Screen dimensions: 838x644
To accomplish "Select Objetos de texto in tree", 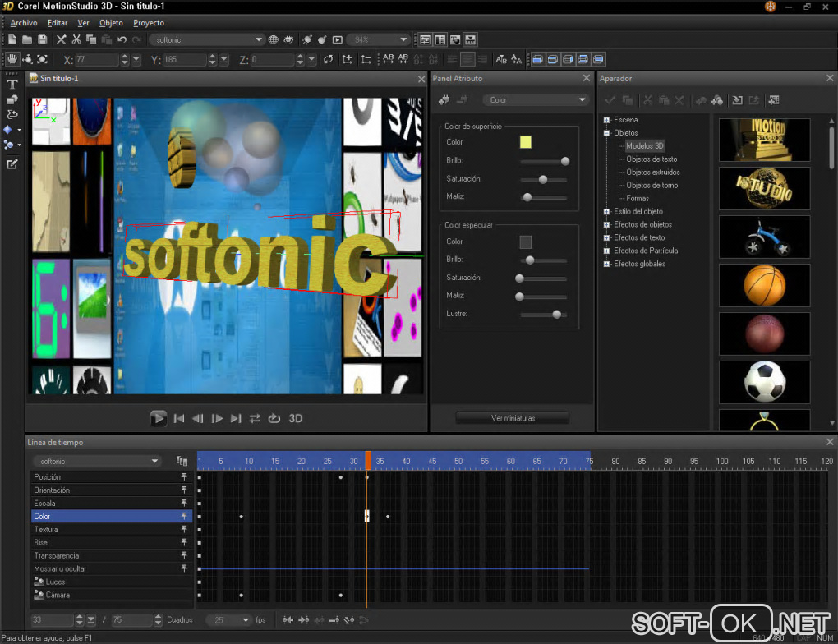I will pyautogui.click(x=652, y=159).
